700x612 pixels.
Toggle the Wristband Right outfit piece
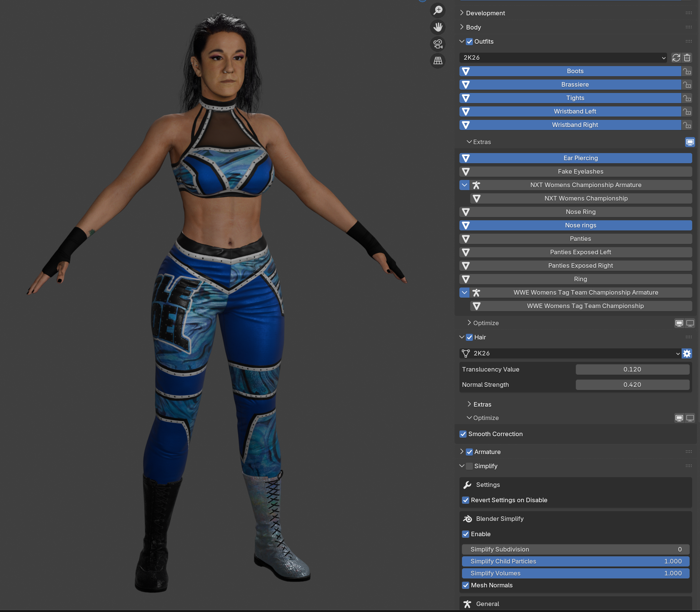tap(570, 125)
